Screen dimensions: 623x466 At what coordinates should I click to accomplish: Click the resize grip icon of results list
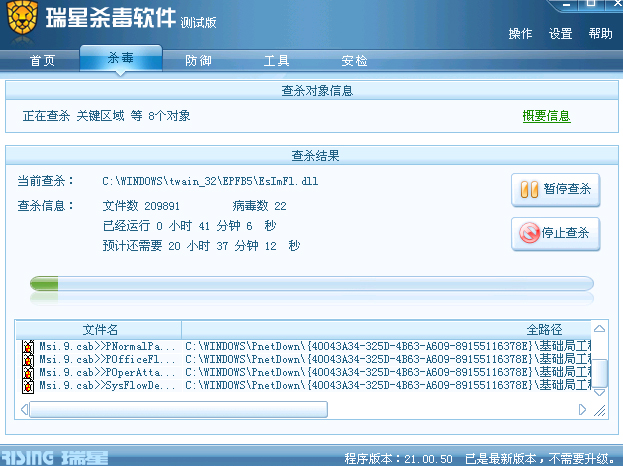(600, 410)
